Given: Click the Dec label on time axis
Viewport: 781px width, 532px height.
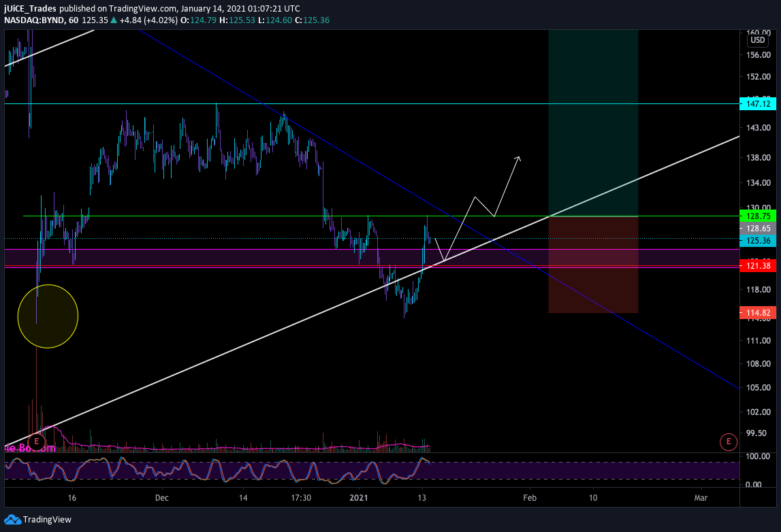Looking at the screenshot, I should (162, 498).
